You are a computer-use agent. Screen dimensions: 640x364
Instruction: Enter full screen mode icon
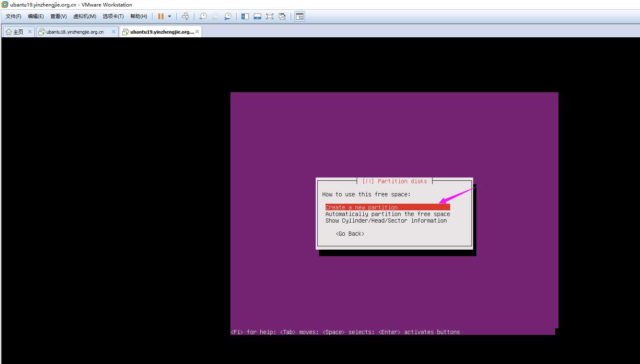[x=269, y=16]
